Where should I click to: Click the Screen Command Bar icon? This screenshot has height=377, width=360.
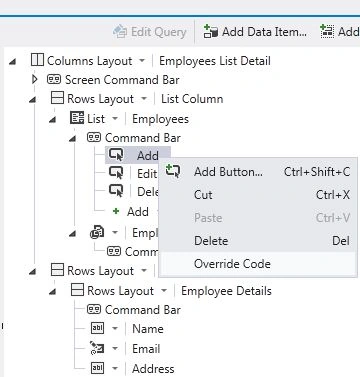54,79
